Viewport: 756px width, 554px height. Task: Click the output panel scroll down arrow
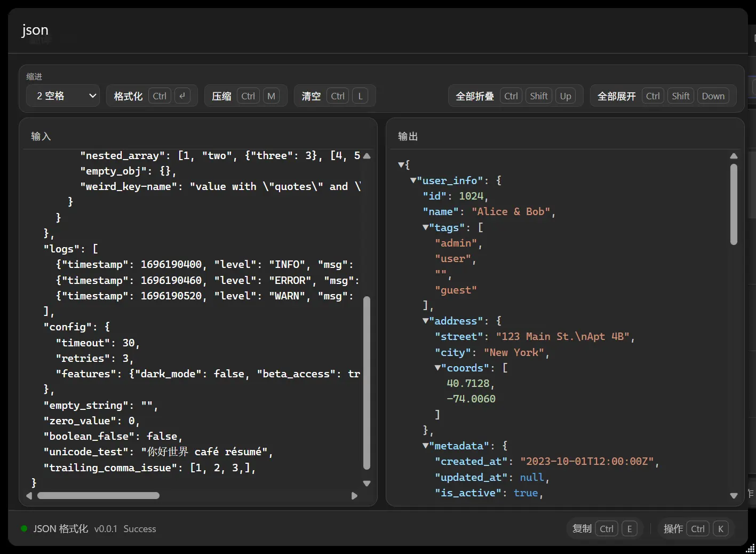coord(734,496)
